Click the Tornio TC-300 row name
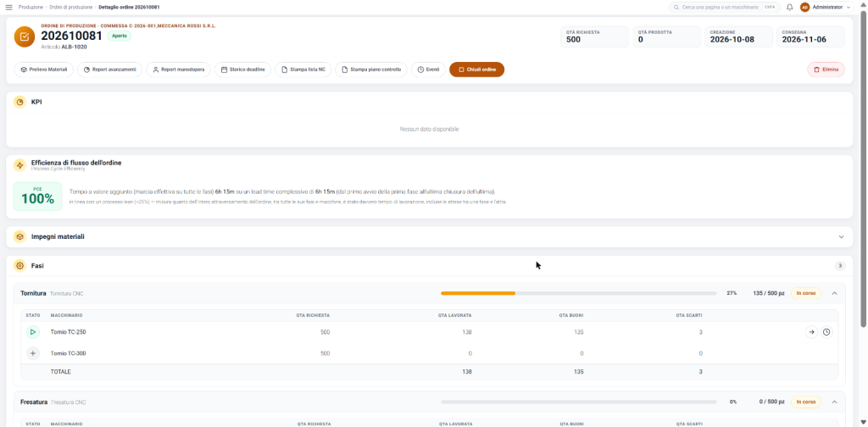This screenshot has width=868, height=427. coord(68,353)
